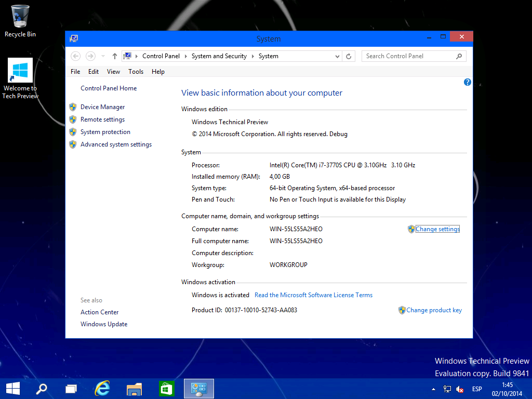Image resolution: width=532 pixels, height=399 pixels.
Task: Open Task View from the taskbar
Action: [71, 388]
